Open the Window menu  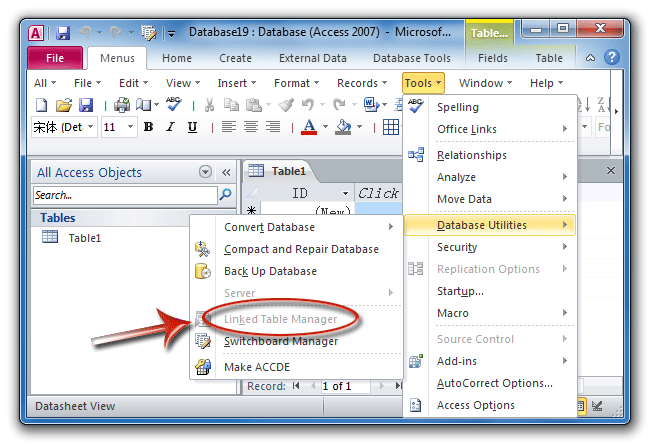coord(485,83)
